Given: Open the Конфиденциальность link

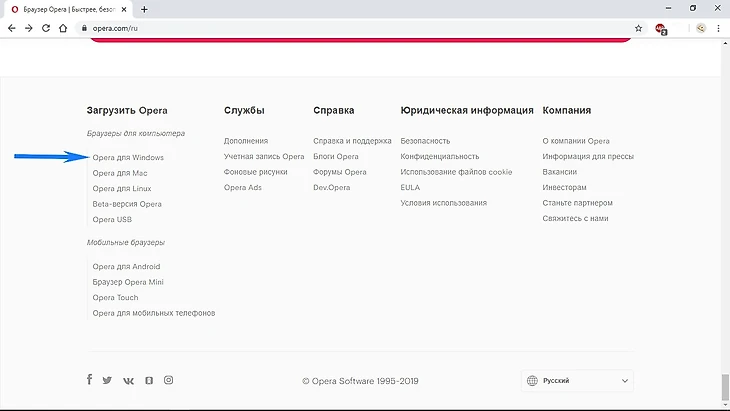Looking at the screenshot, I should (439, 156).
